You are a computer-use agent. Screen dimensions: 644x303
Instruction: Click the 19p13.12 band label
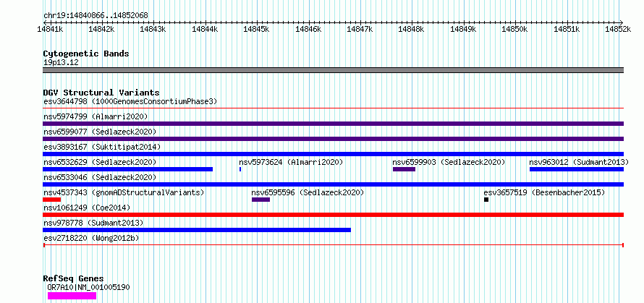61,63
